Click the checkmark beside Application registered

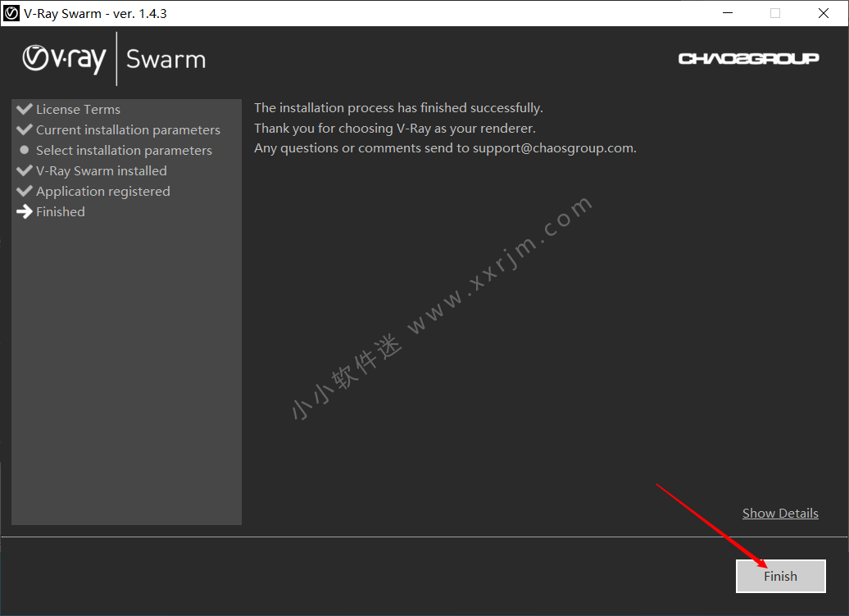pos(24,191)
